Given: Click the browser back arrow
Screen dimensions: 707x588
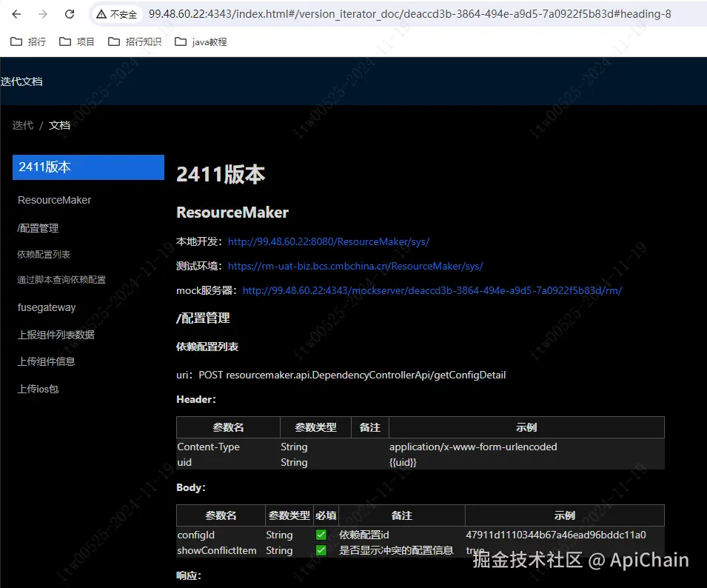Looking at the screenshot, I should pos(17,14).
